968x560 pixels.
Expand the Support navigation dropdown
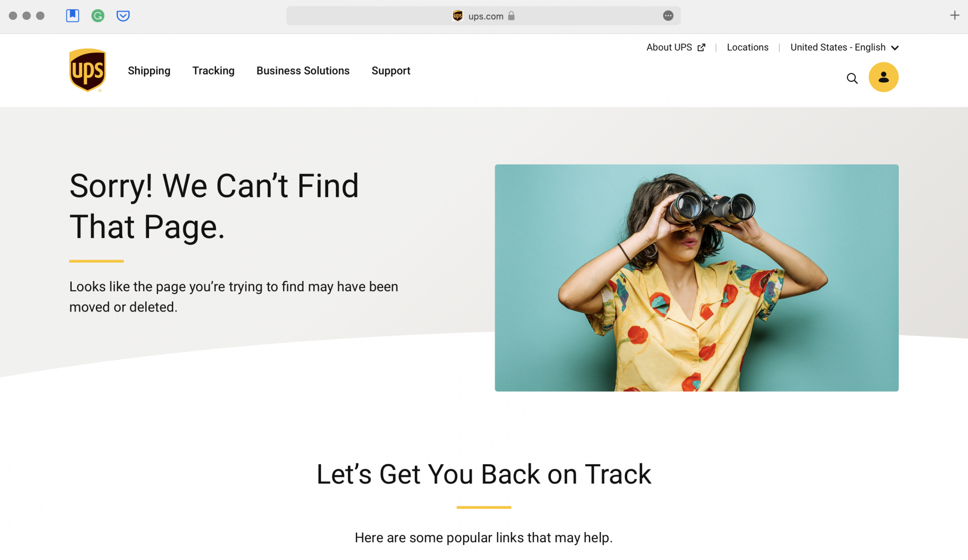pos(391,71)
